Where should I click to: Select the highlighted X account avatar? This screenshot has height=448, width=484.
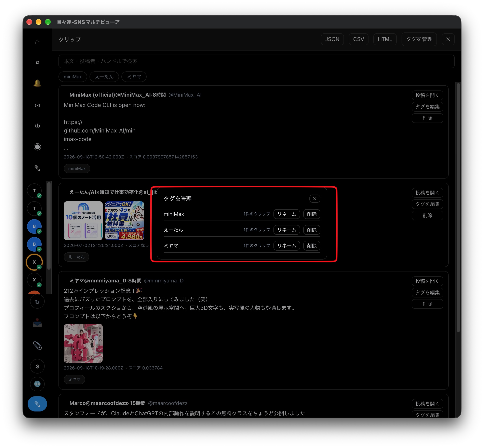34,262
